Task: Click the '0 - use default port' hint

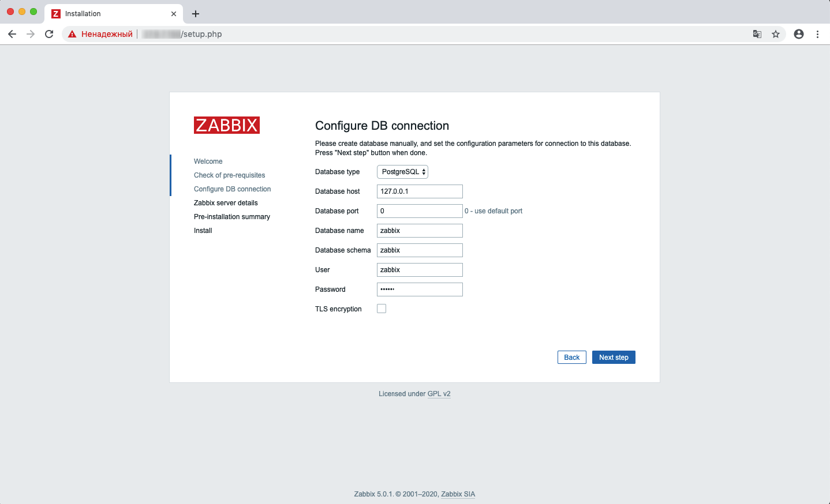Action: (x=493, y=211)
